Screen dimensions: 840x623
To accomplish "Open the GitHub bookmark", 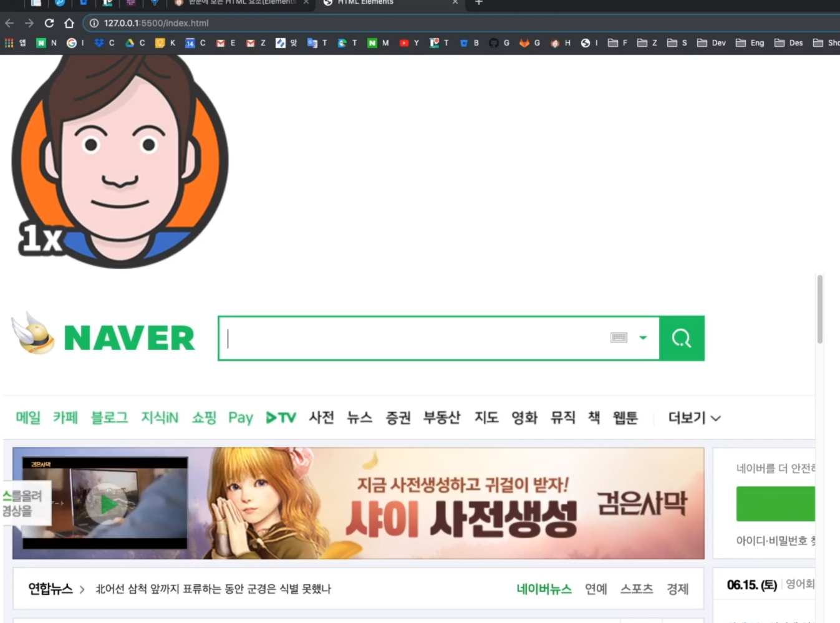I will (x=499, y=43).
